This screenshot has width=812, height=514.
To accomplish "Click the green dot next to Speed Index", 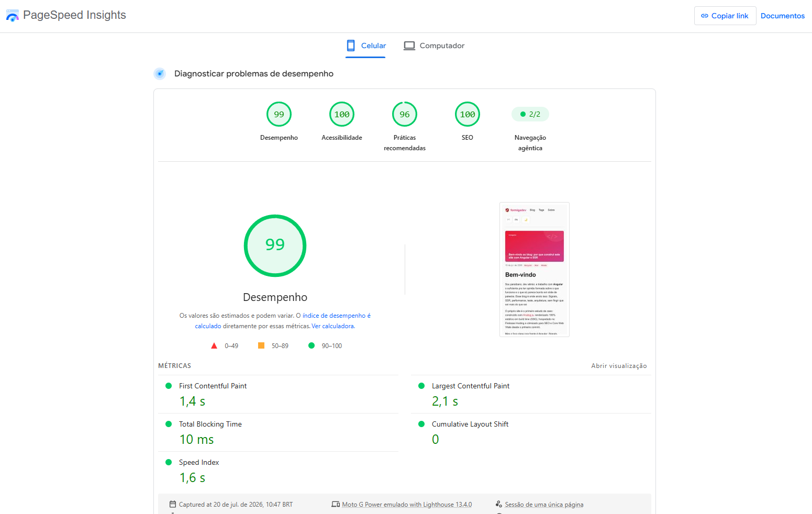I will 169,462.
